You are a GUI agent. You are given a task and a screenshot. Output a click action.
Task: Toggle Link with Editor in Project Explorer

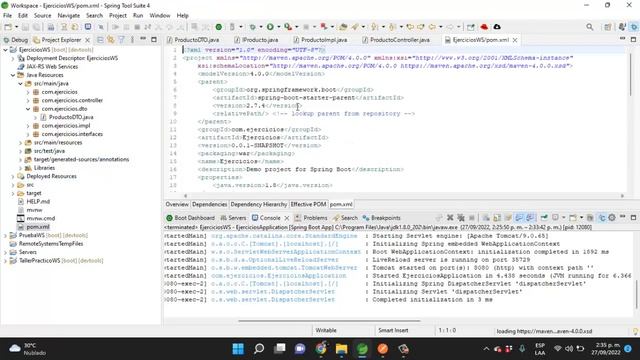tap(111, 40)
